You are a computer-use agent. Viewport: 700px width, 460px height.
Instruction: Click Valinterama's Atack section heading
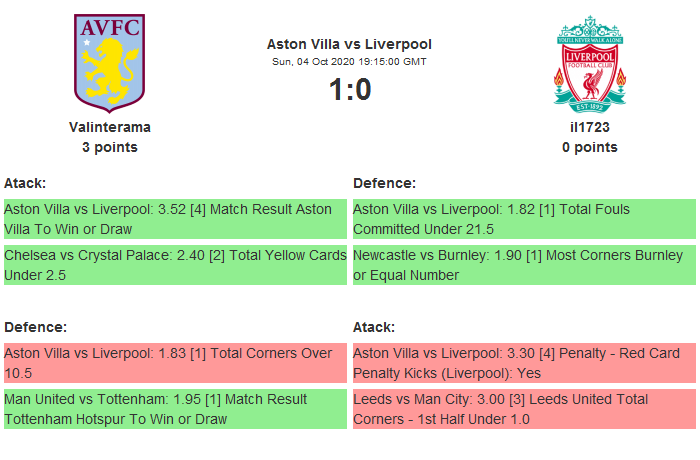tap(25, 183)
